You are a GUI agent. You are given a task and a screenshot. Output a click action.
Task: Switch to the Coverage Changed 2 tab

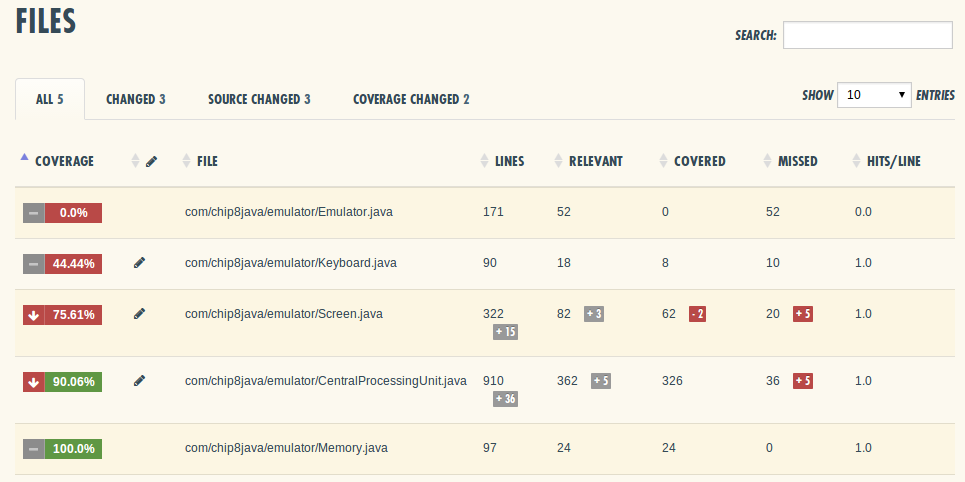[411, 99]
